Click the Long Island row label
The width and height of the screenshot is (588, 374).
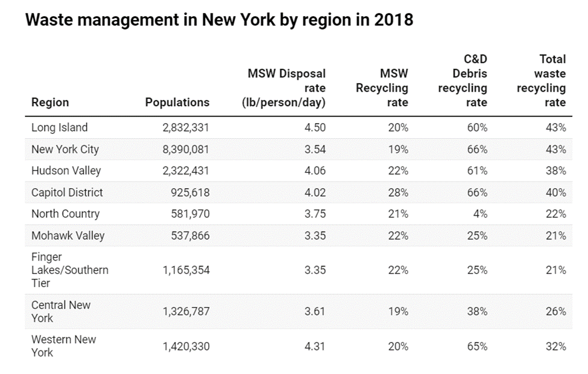(59, 127)
